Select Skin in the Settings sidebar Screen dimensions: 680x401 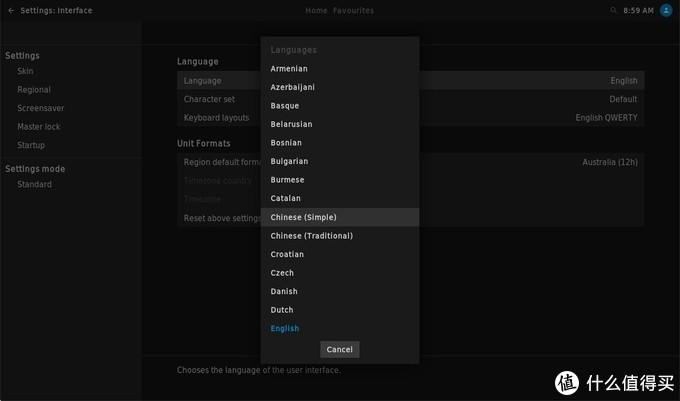tap(25, 72)
